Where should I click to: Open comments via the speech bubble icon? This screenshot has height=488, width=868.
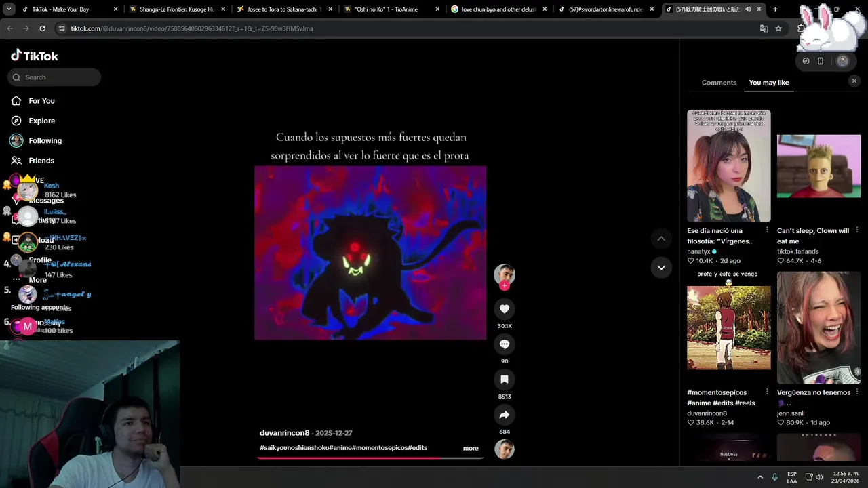tap(504, 344)
